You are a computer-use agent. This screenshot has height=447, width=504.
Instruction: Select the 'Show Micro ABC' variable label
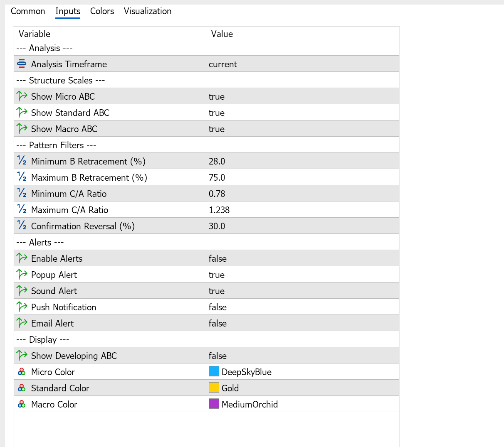[63, 96]
